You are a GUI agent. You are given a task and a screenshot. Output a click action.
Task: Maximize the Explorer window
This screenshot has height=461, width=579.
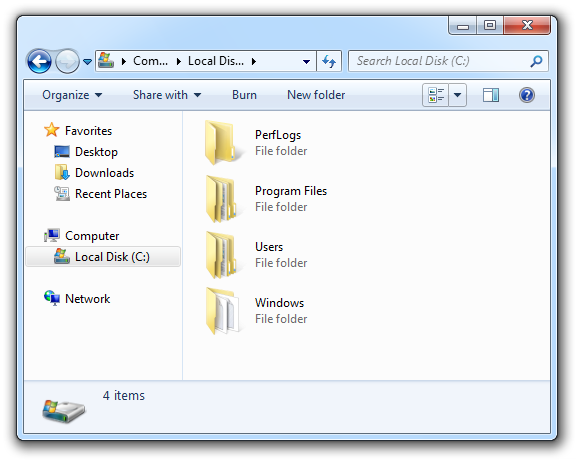point(490,25)
